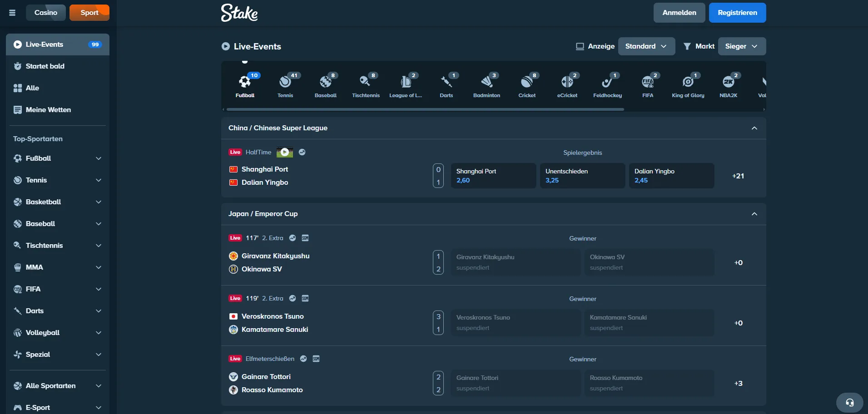Open Live-Events in the sidebar
This screenshot has width=868, height=414.
(58, 44)
